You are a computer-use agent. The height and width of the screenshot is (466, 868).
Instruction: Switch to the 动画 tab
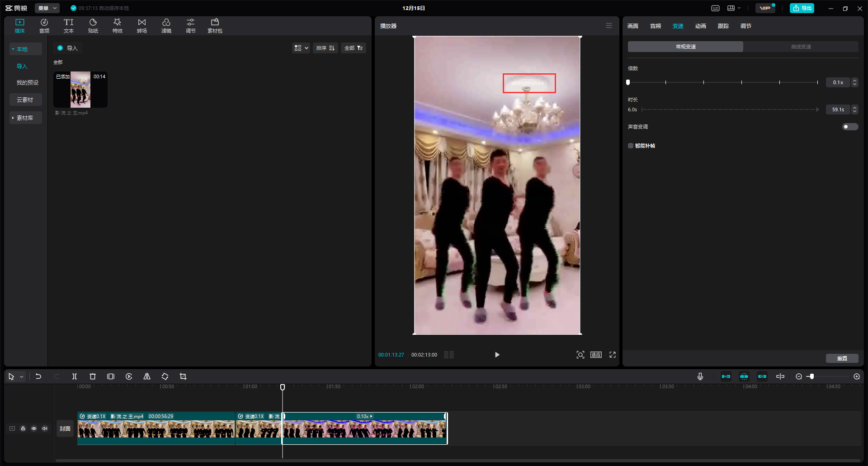701,26
